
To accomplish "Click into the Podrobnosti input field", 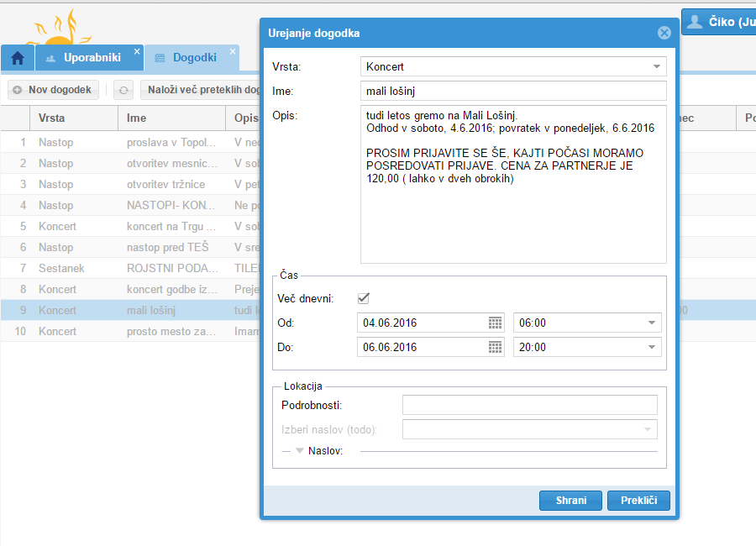I will pyautogui.click(x=529, y=406).
